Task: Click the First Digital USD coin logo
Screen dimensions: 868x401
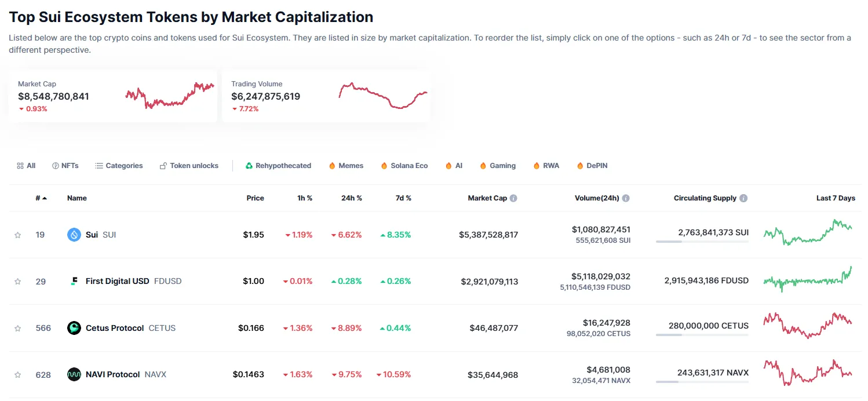Action: (x=74, y=281)
